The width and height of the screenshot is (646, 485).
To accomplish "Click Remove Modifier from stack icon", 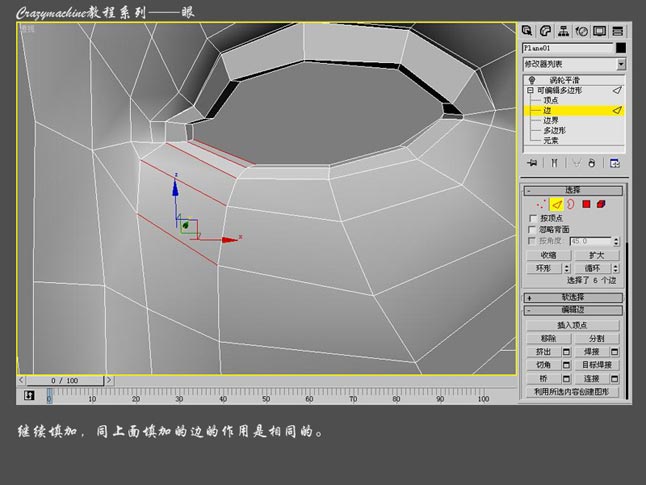I will tap(592, 163).
